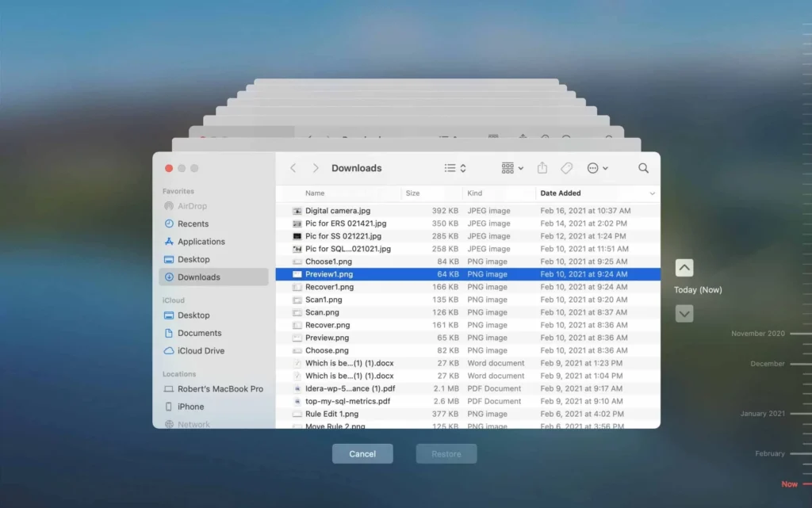Image resolution: width=812 pixels, height=508 pixels.
Task: Select Scan.png file
Action: pyautogui.click(x=468, y=312)
